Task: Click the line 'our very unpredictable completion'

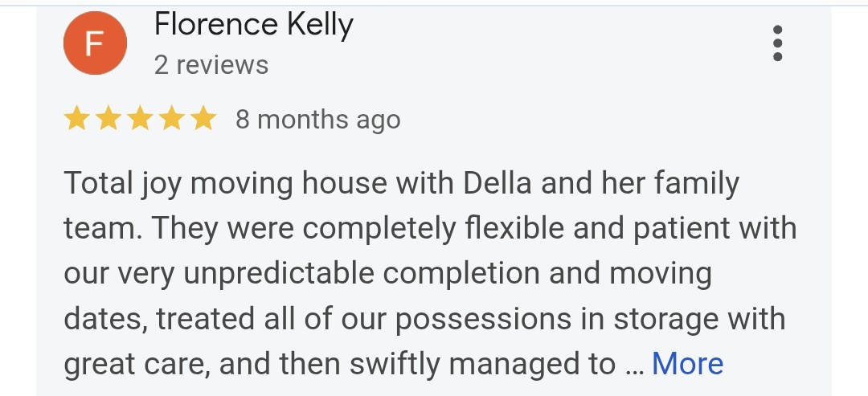Action: pos(387,274)
